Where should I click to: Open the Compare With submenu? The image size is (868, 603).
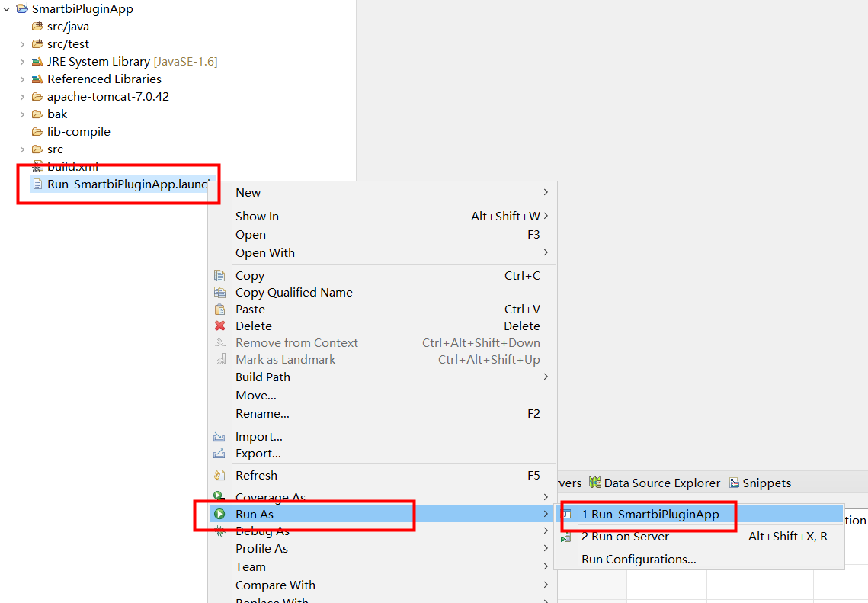[x=383, y=585]
